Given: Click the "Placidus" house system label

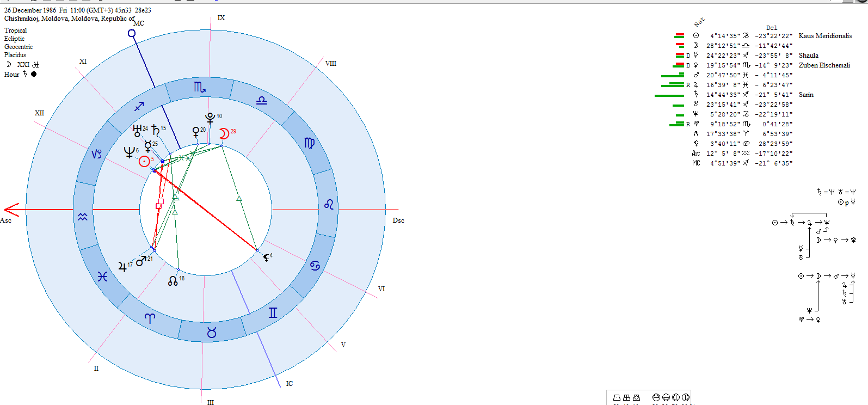Looking at the screenshot, I should click(x=15, y=55).
